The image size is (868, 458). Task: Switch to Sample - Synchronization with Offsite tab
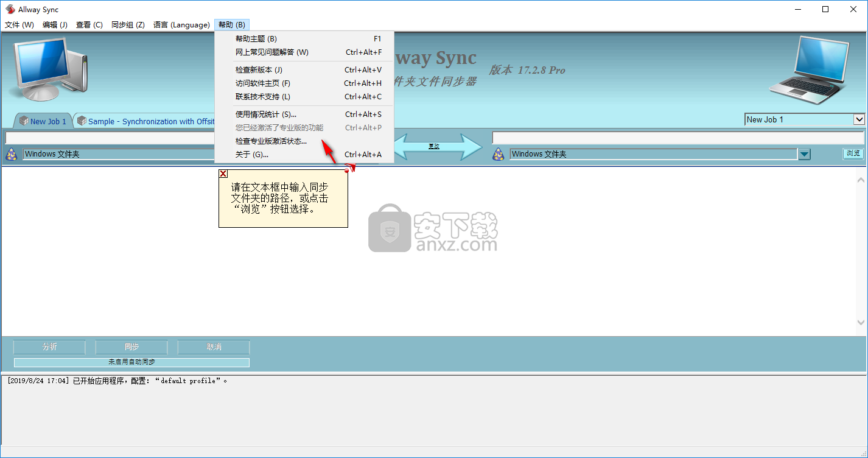point(146,121)
